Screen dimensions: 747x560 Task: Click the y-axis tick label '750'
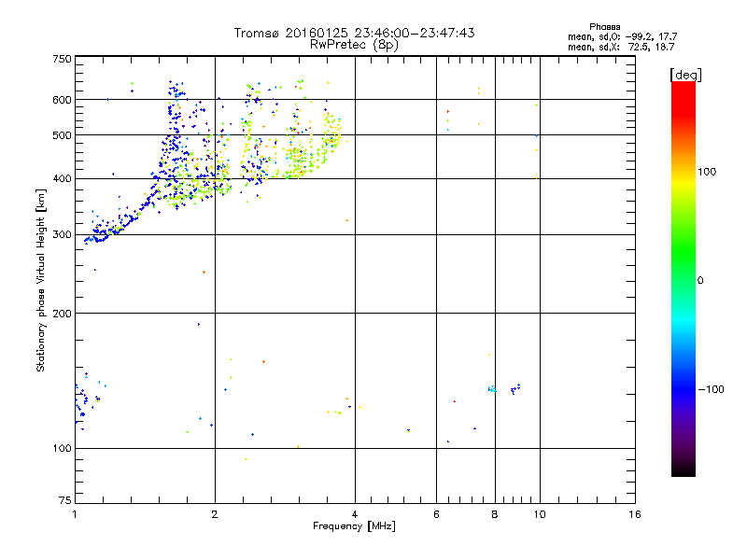tap(62, 59)
